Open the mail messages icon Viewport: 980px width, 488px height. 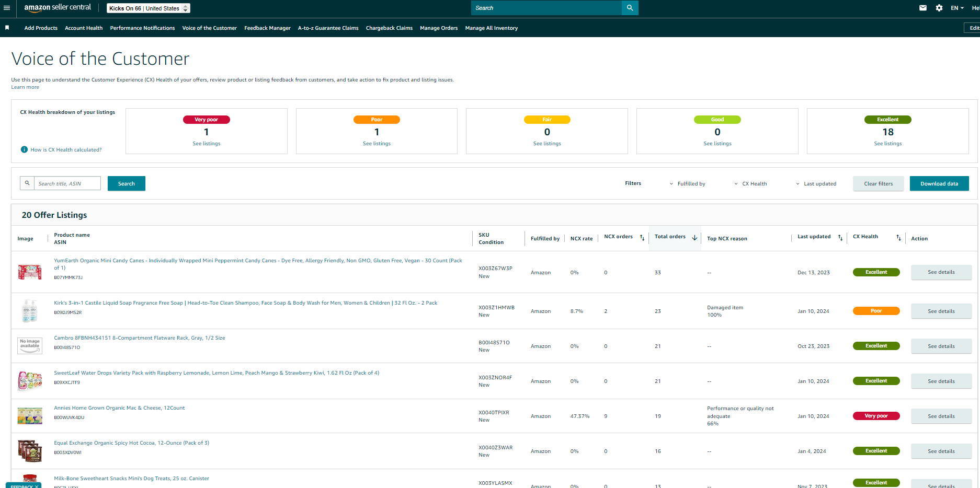tap(923, 8)
